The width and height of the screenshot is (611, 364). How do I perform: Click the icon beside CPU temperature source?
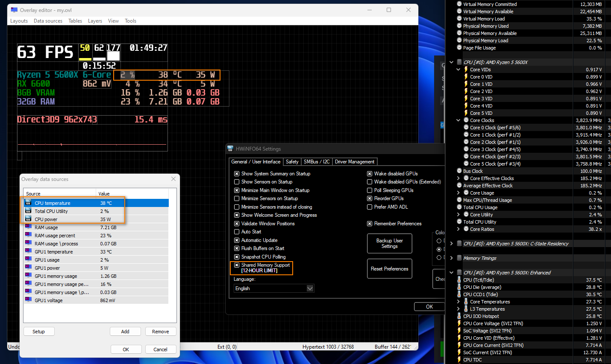point(28,203)
